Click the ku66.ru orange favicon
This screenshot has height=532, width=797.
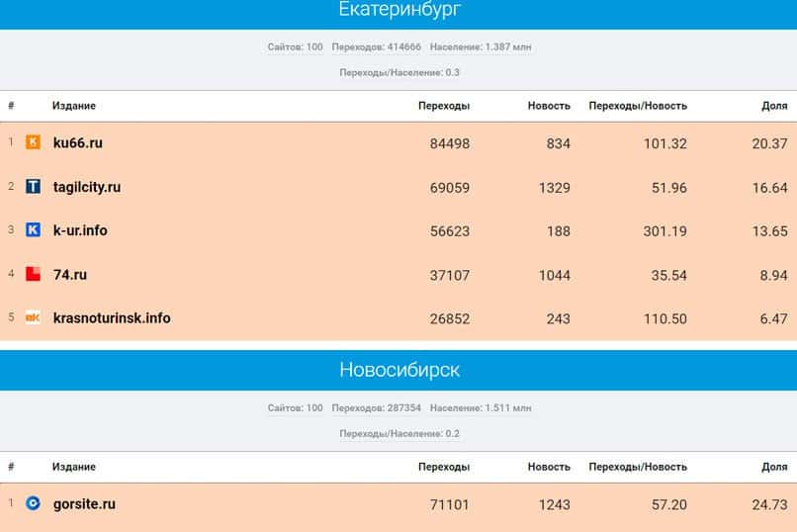(33, 142)
